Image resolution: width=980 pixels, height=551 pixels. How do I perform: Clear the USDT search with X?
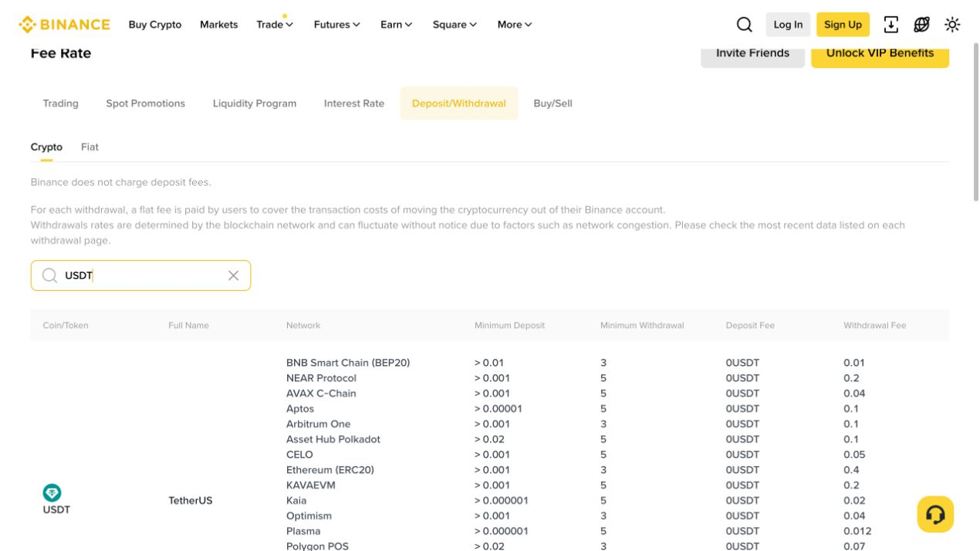233,275
